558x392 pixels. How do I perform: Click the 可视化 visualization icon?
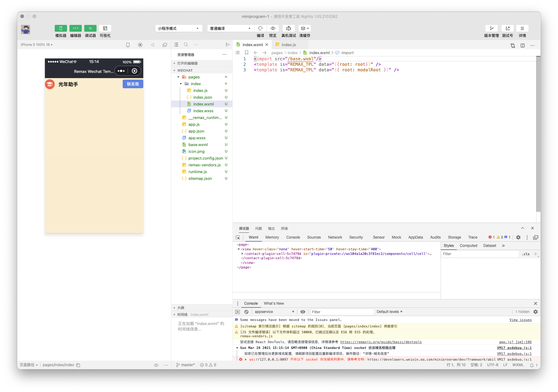point(105,28)
